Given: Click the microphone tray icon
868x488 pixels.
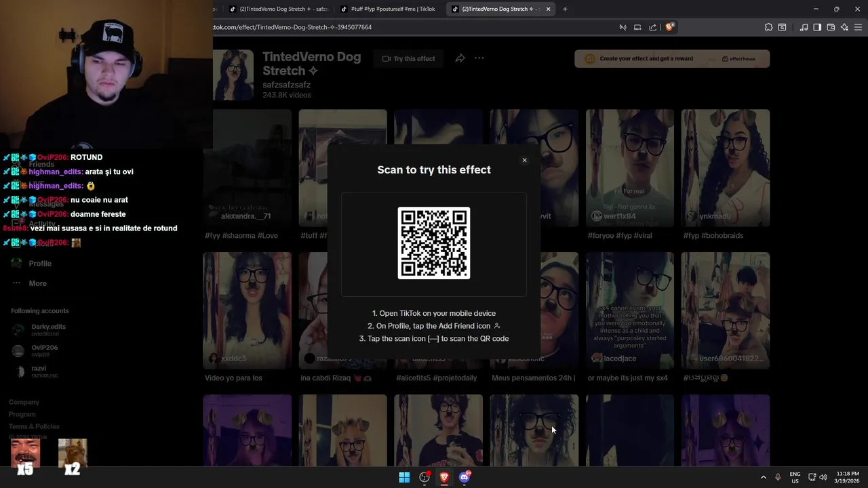Looking at the screenshot, I should pyautogui.click(x=778, y=477).
